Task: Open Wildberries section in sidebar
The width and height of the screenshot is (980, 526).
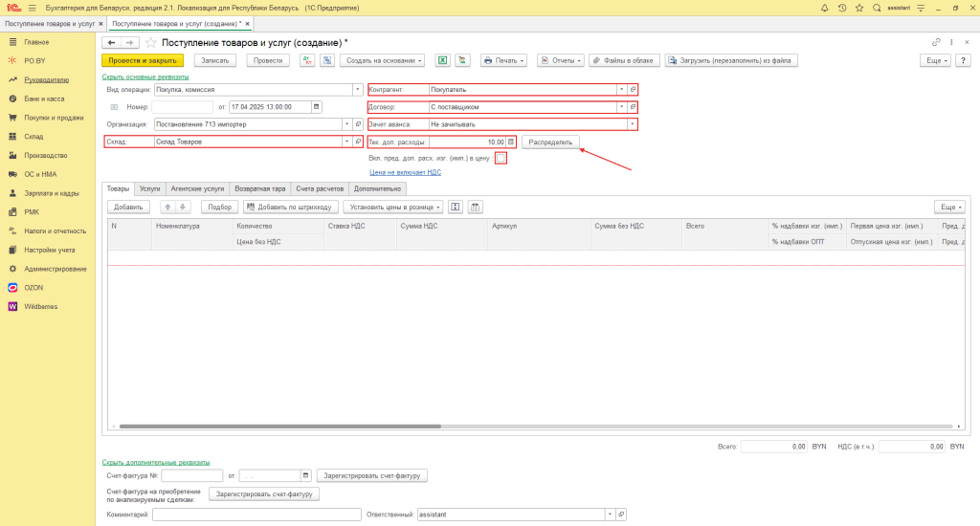Action: click(40, 307)
